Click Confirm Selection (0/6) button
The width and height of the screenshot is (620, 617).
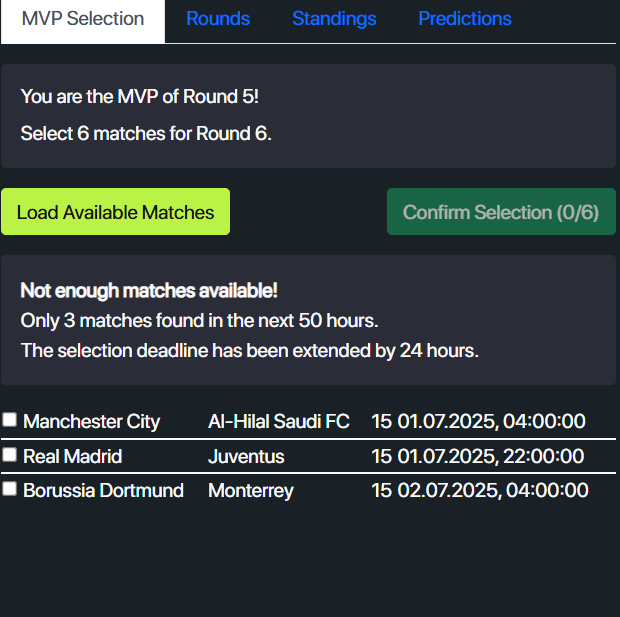pos(501,212)
